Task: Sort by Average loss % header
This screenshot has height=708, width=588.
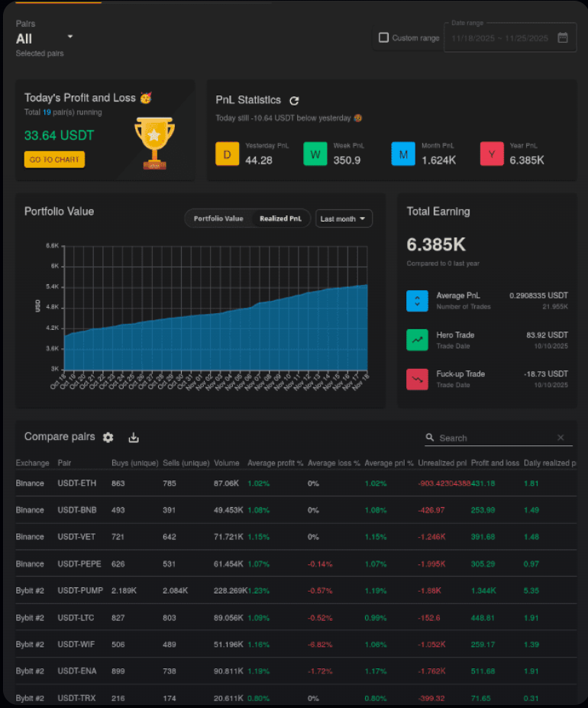Action: click(334, 463)
